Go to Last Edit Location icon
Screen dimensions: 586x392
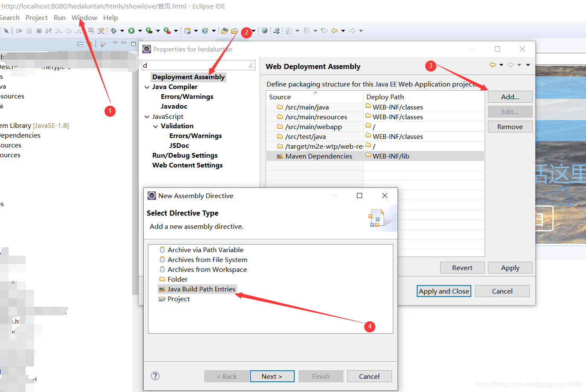click(x=324, y=31)
